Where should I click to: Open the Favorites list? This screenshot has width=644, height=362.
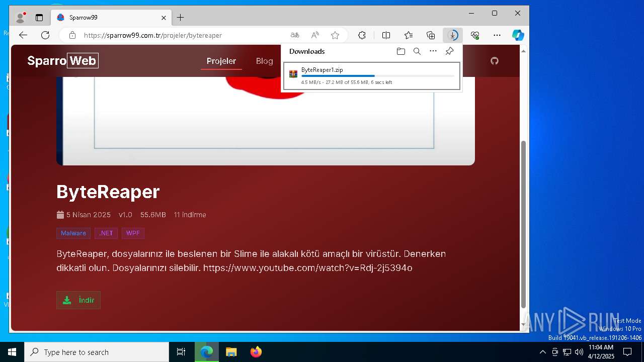coord(409,35)
